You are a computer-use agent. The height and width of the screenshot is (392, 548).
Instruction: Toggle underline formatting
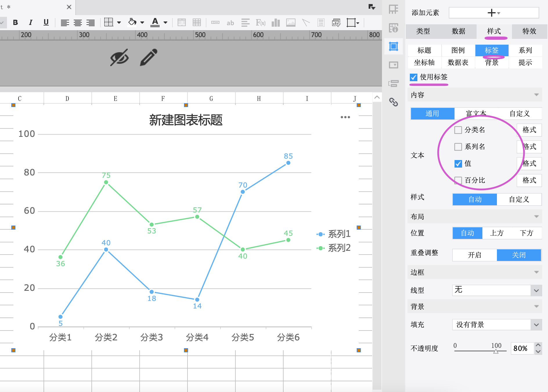pyautogui.click(x=46, y=23)
